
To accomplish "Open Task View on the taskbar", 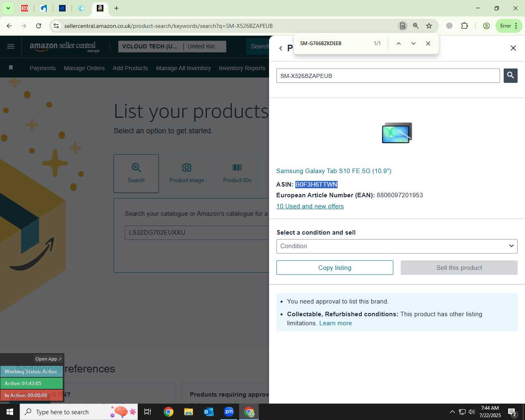I will click(x=148, y=412).
